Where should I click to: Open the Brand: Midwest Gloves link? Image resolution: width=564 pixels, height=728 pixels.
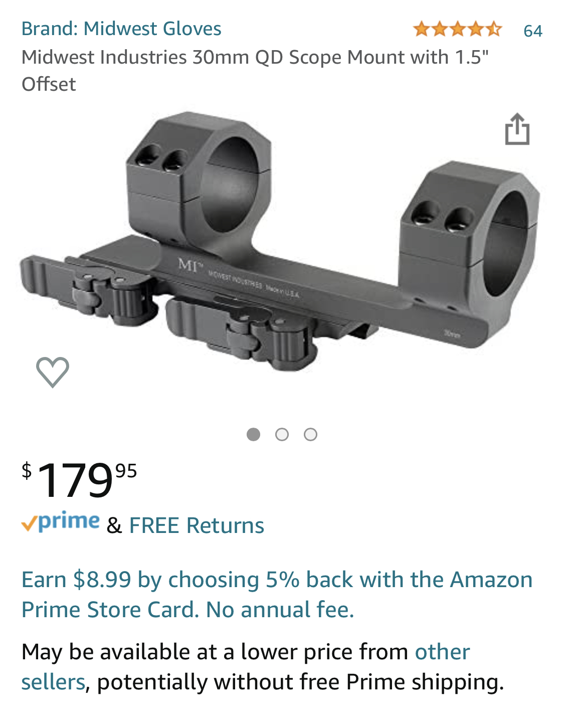[x=121, y=29]
